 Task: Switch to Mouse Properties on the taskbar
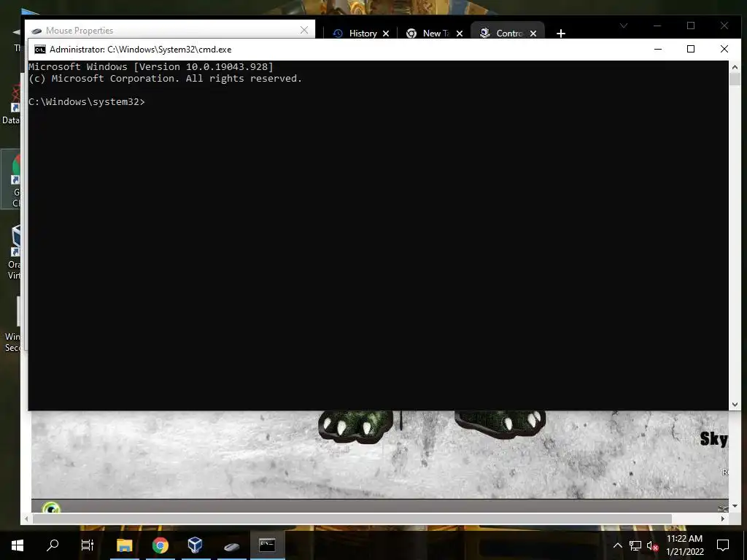click(x=231, y=545)
